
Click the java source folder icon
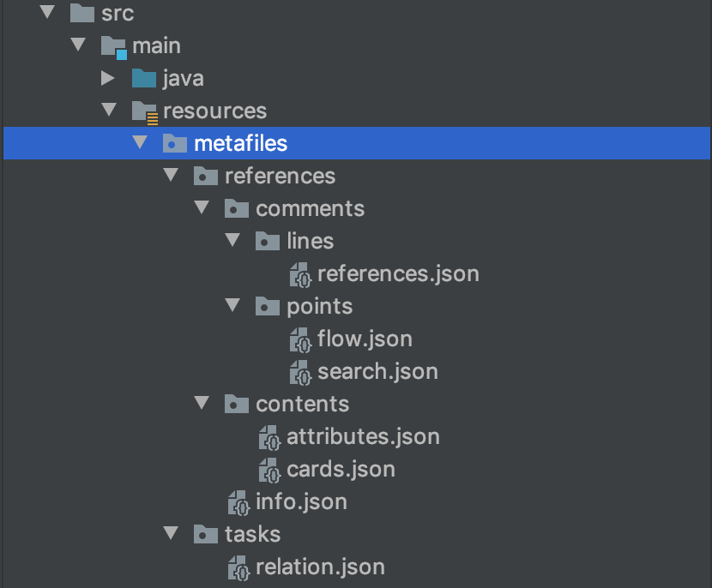tap(144, 79)
